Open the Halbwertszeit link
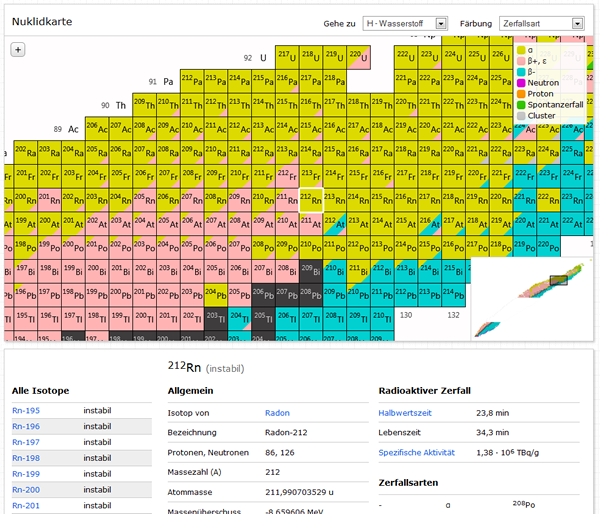 (x=405, y=413)
